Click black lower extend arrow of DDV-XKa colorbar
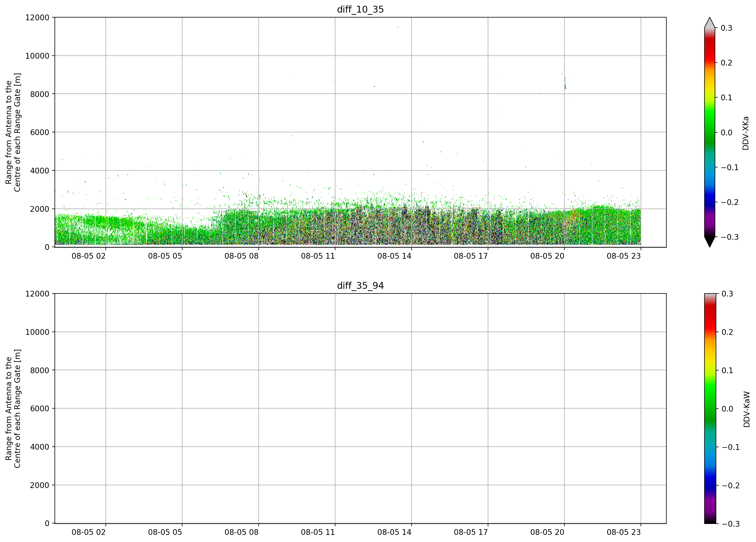 (x=710, y=242)
